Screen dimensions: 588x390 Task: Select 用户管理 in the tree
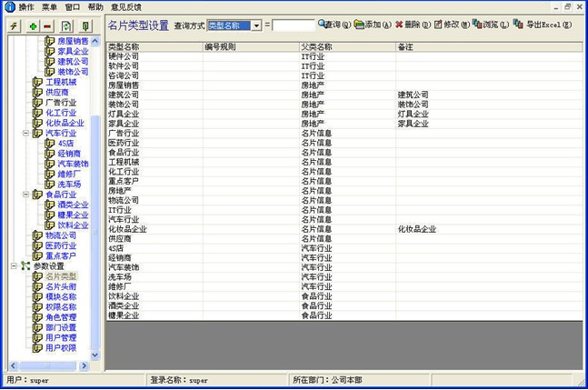coord(61,337)
